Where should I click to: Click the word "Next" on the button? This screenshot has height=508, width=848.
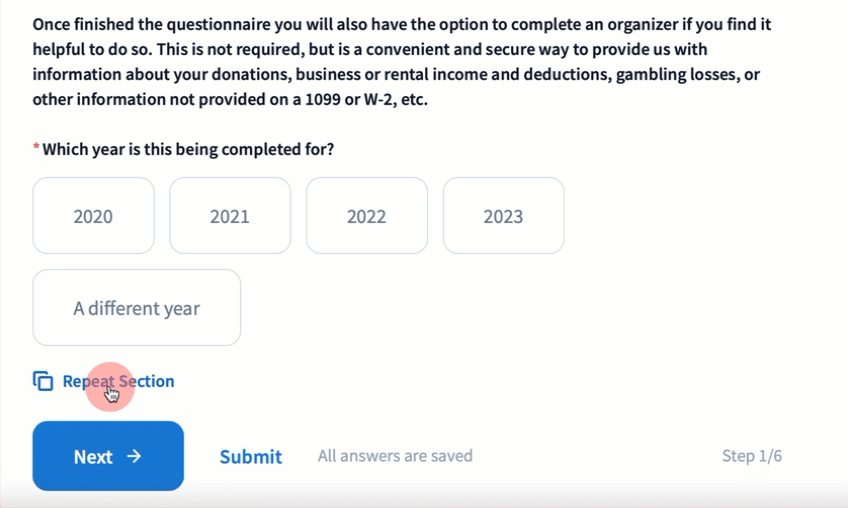[x=93, y=457]
